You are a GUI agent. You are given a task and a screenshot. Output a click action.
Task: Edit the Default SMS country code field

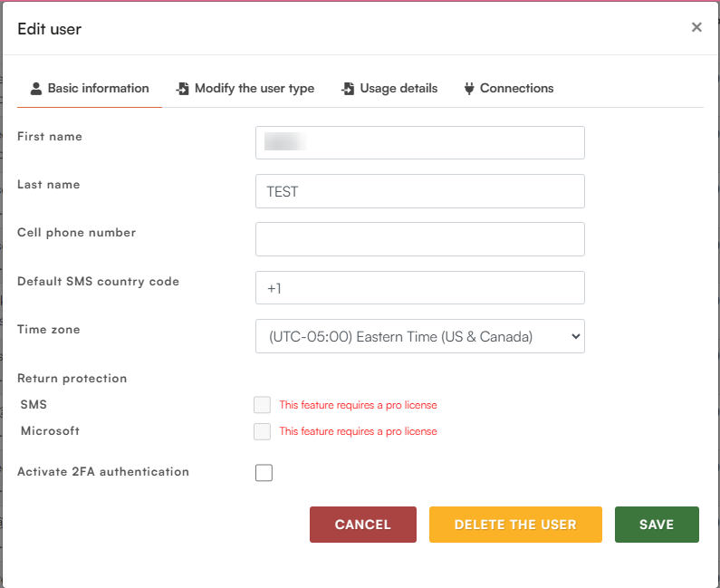[x=419, y=288]
